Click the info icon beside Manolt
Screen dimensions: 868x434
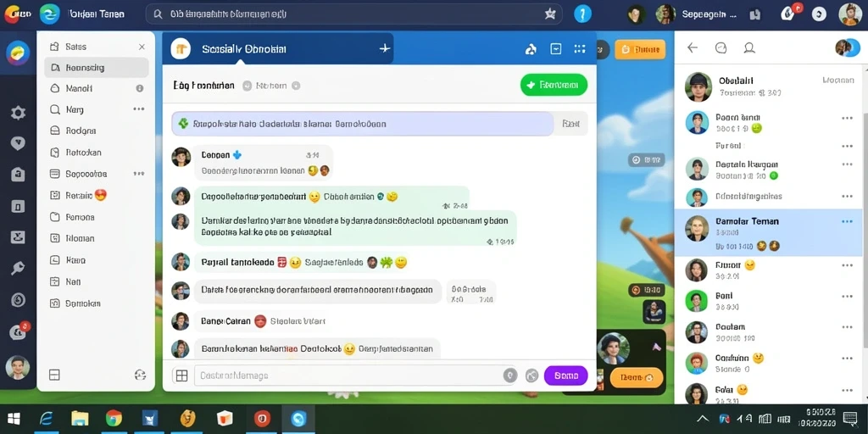click(x=140, y=88)
